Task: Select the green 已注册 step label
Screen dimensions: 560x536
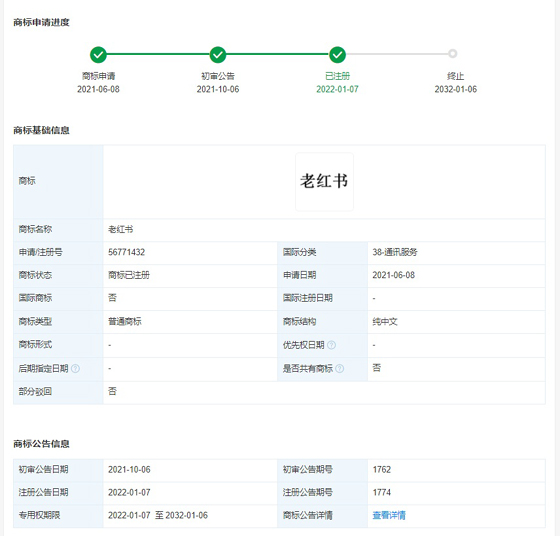Action: (338, 76)
